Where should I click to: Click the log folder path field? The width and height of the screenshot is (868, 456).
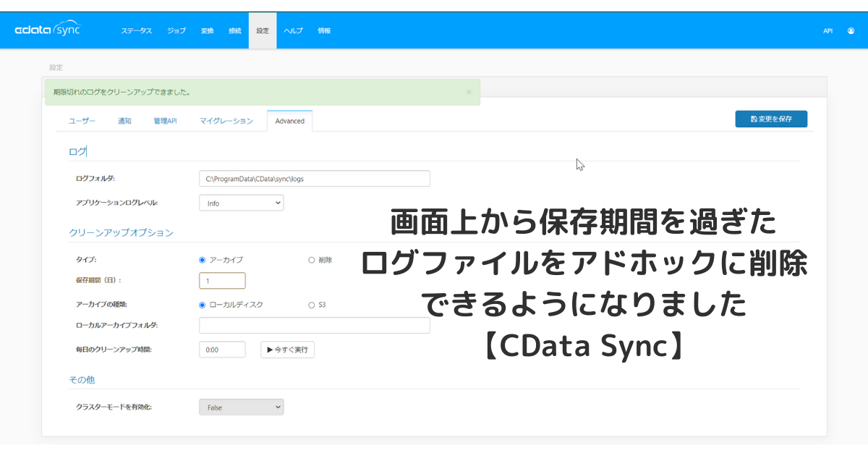(315, 179)
